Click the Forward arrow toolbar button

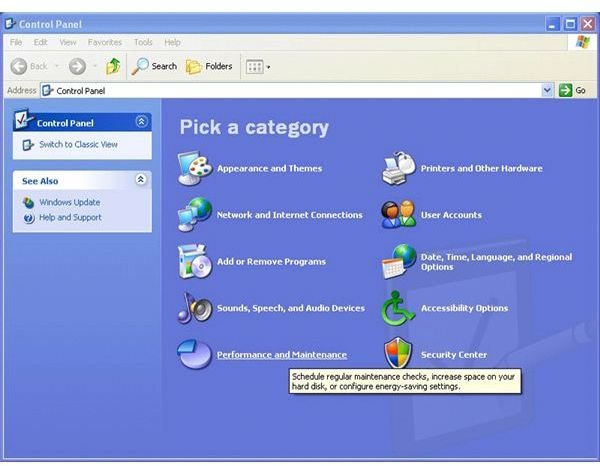(77, 66)
